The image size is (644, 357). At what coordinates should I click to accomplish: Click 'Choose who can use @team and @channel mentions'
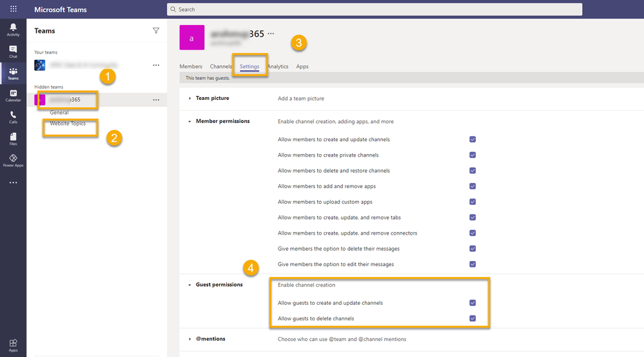[342, 339]
